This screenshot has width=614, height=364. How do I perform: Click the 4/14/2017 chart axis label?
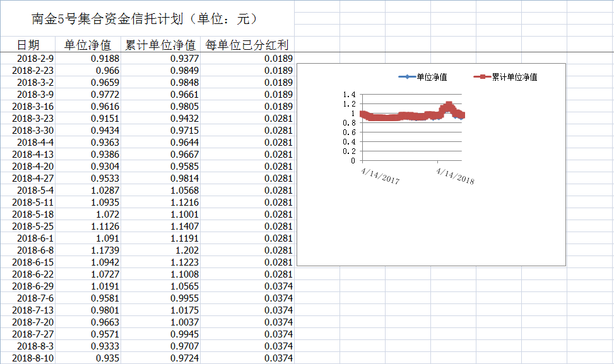click(381, 176)
